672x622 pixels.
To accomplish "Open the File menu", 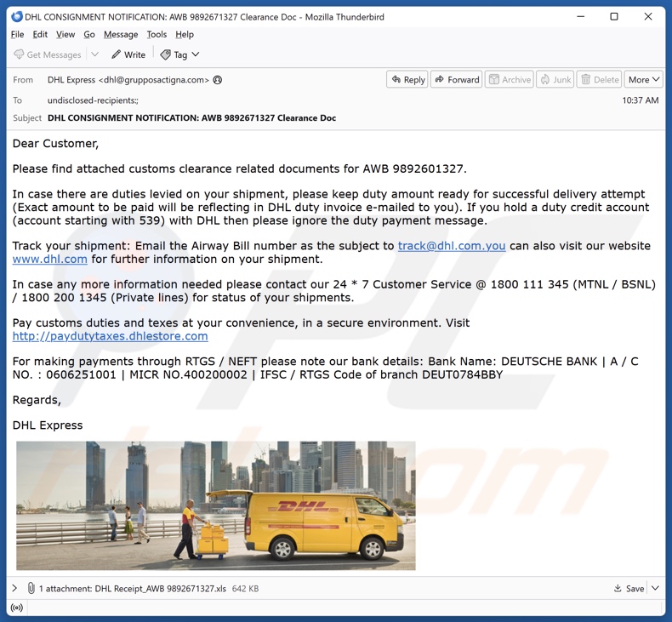I will [x=17, y=34].
